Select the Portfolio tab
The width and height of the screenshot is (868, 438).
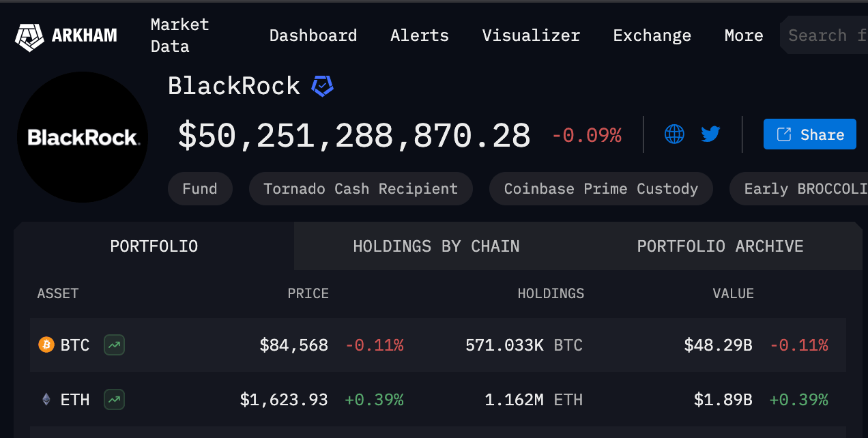pos(154,246)
